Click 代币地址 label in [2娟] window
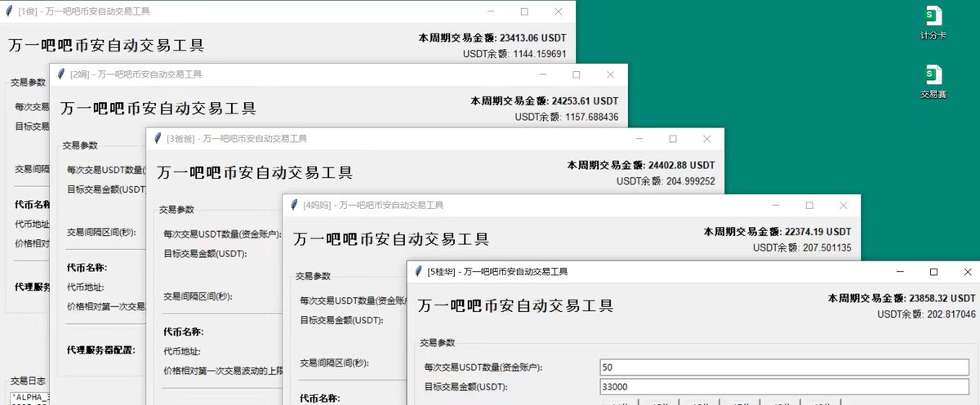980x405 pixels. 87,287
